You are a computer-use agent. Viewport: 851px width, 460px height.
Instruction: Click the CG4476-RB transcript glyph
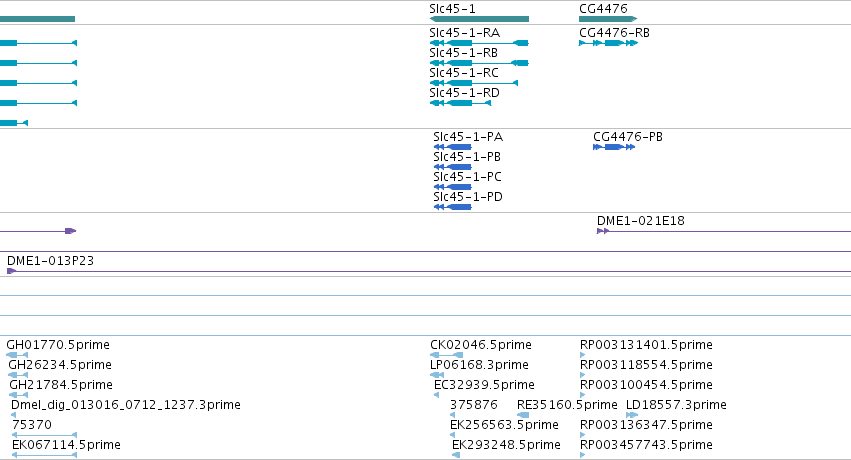(x=608, y=43)
